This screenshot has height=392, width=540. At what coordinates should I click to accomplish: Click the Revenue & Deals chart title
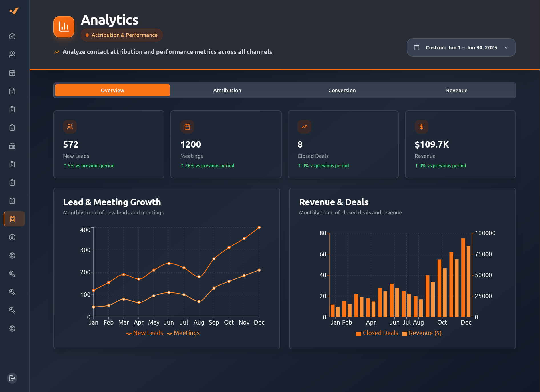pos(334,202)
